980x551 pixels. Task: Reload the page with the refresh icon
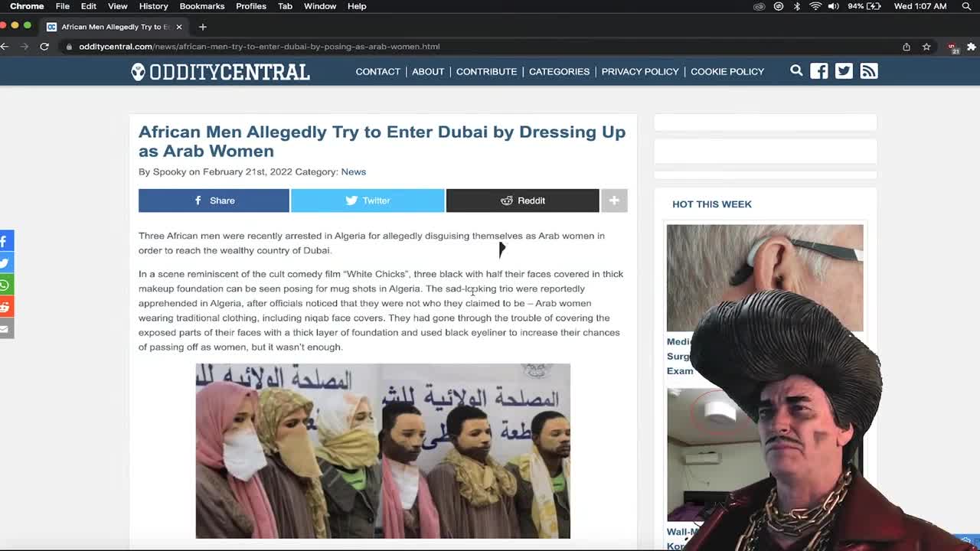pyautogui.click(x=44, y=47)
